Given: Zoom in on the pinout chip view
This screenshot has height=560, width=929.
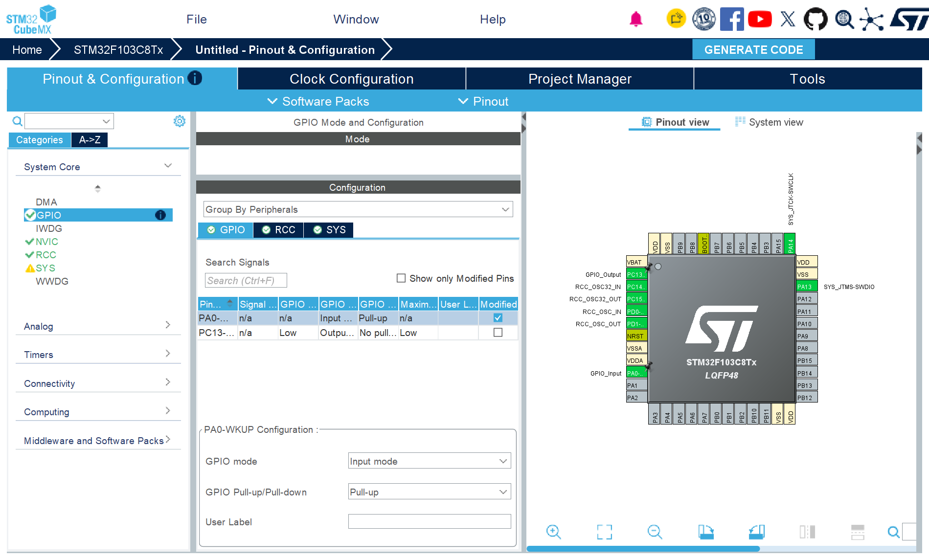Looking at the screenshot, I should [x=554, y=532].
